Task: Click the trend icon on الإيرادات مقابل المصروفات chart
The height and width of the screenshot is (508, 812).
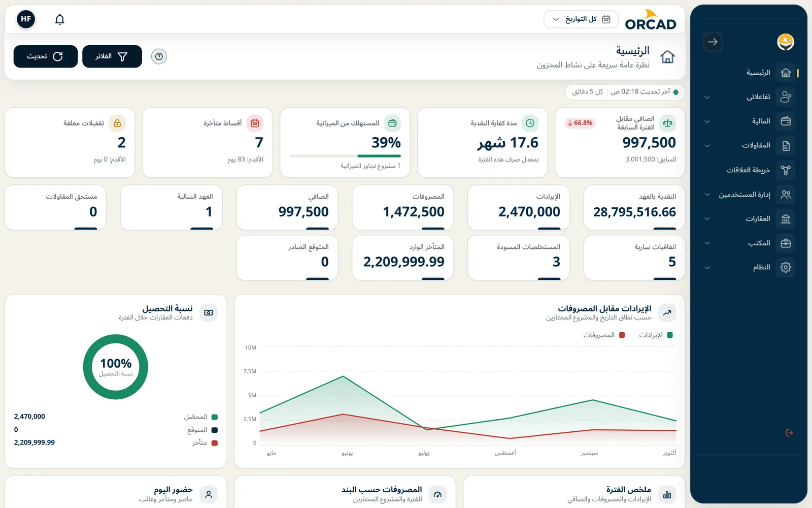Action: click(x=667, y=313)
